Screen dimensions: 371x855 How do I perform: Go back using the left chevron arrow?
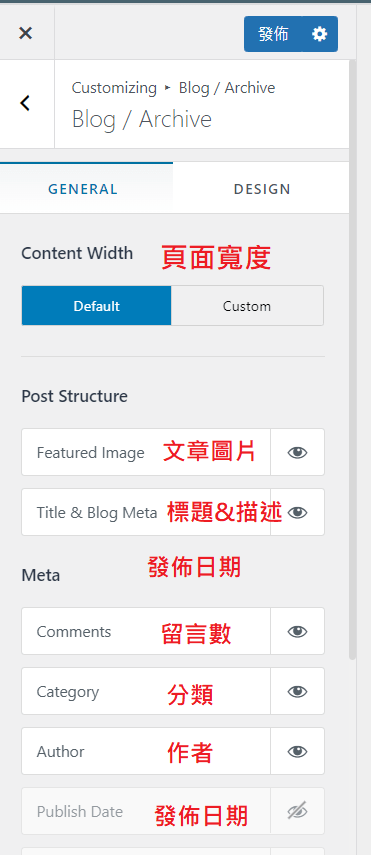coord(25,103)
